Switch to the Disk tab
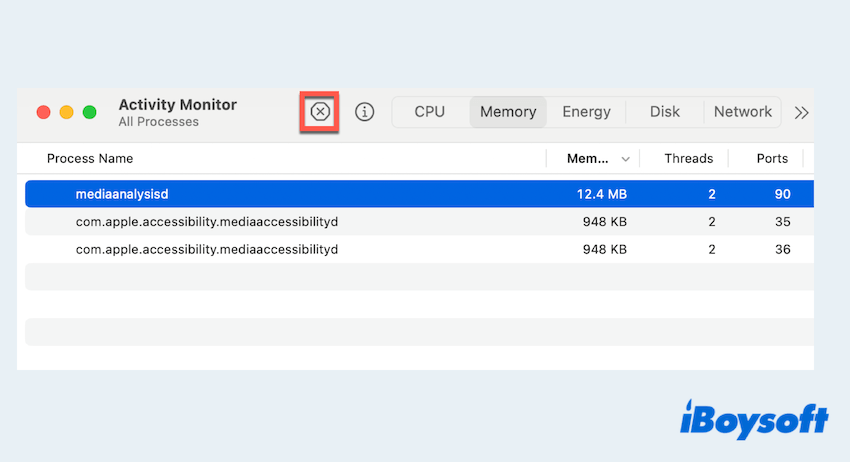The height and width of the screenshot is (462, 850). click(x=665, y=112)
